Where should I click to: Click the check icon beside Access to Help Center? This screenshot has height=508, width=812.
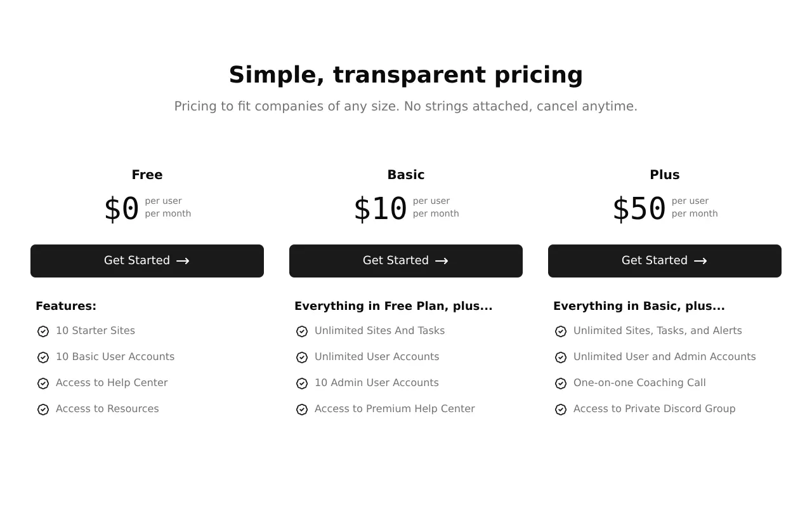(x=43, y=384)
